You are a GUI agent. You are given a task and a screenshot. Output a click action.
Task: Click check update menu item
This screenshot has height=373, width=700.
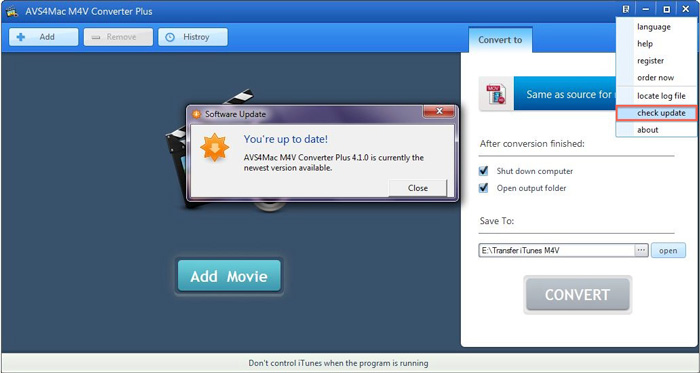coord(656,113)
